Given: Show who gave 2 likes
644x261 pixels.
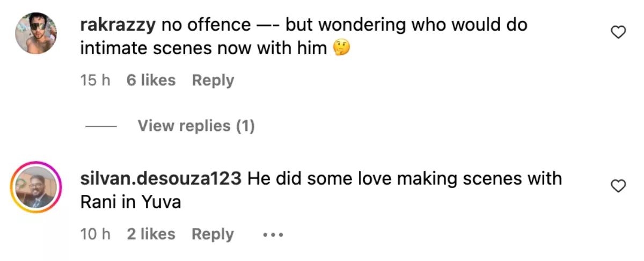Looking at the screenshot, I should (151, 234).
